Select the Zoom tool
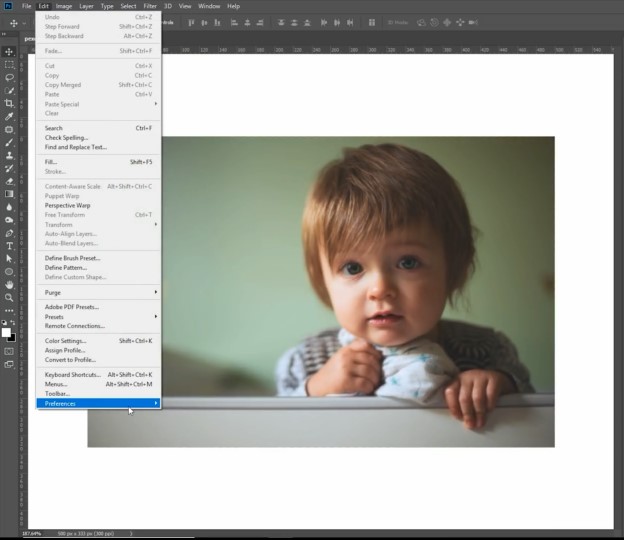624x540 pixels. click(x=9, y=298)
